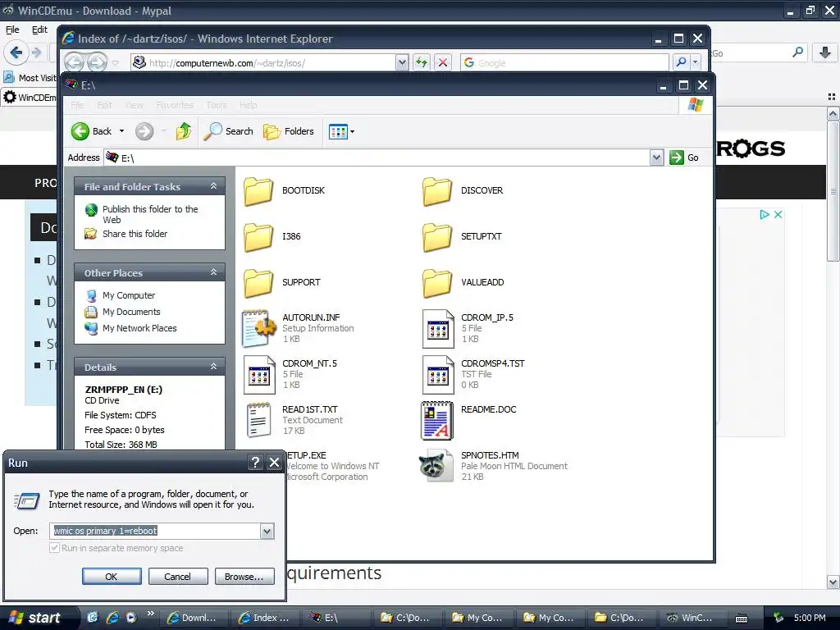
Task: Expand the quick launch chevron
Action: 151,614
